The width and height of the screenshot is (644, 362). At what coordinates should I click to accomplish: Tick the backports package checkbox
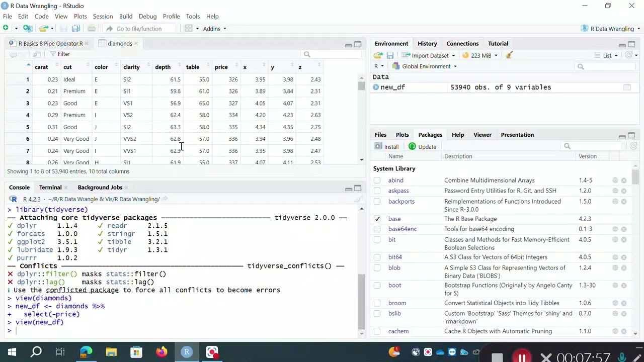coord(377,202)
